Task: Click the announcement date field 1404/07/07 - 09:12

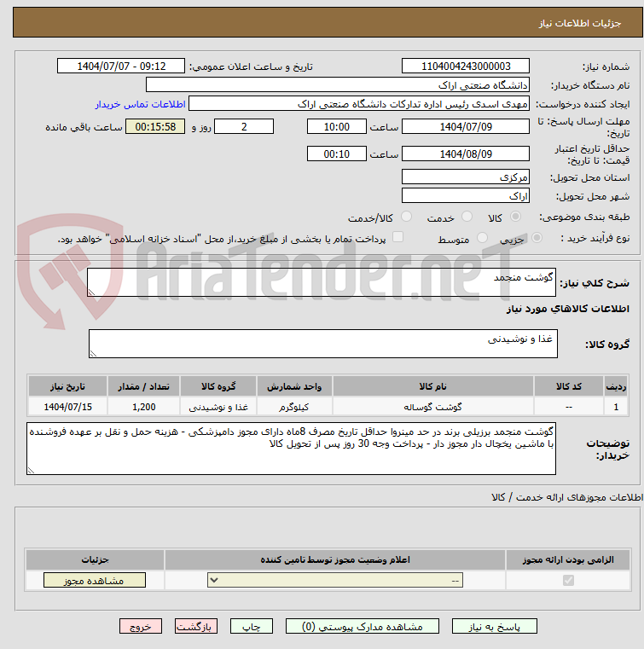Action: (121, 67)
